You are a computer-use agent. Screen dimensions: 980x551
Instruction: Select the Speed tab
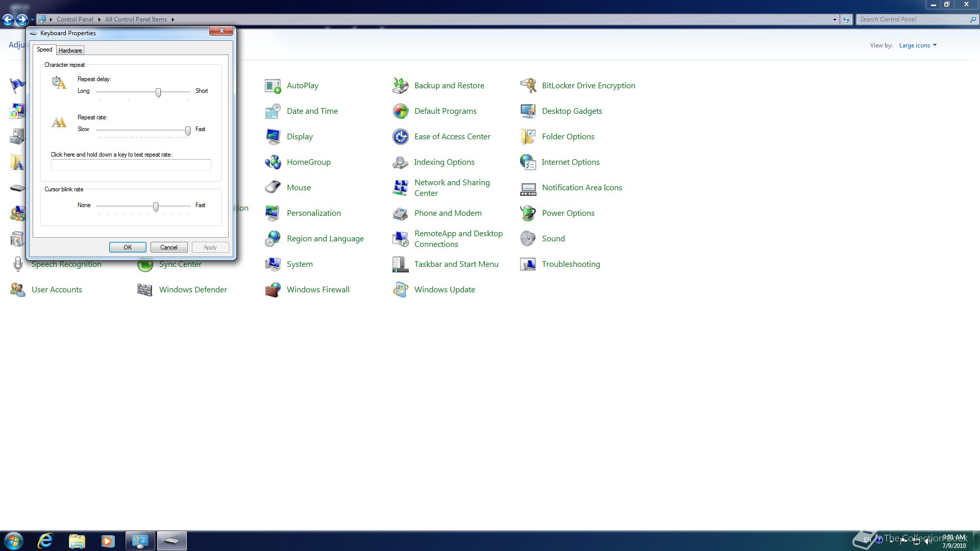point(44,49)
